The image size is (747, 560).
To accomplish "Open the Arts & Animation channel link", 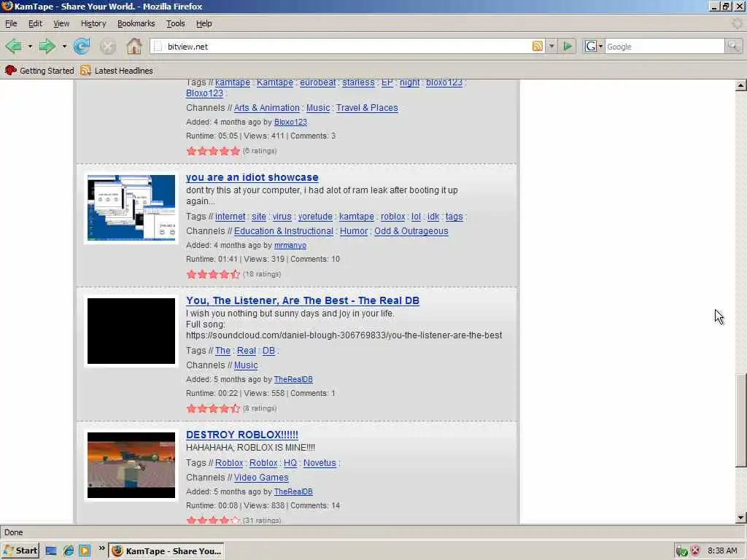I will [x=267, y=108].
